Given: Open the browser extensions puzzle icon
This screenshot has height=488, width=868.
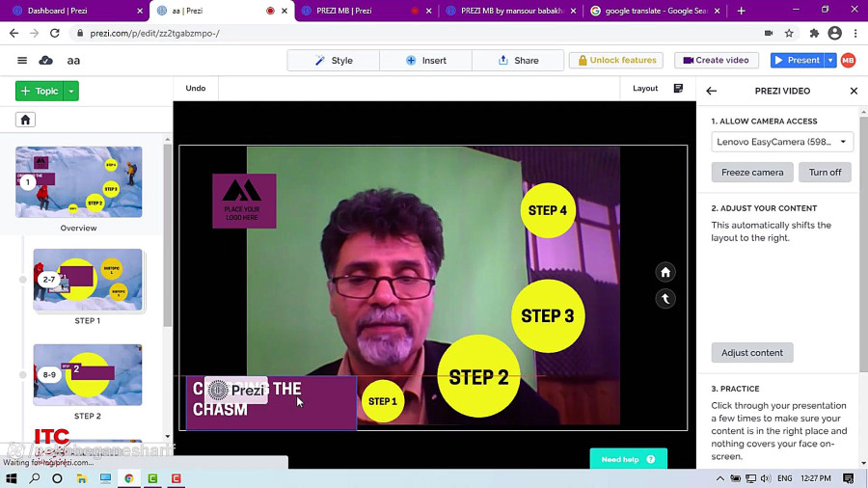Looking at the screenshot, I should pos(814,33).
